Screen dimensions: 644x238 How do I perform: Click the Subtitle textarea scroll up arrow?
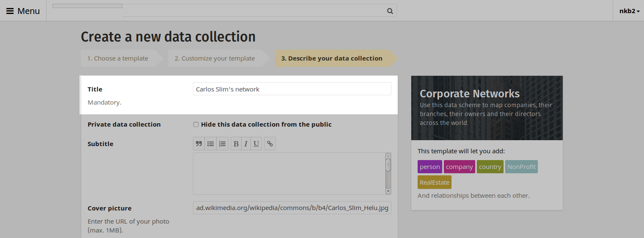coord(388,156)
